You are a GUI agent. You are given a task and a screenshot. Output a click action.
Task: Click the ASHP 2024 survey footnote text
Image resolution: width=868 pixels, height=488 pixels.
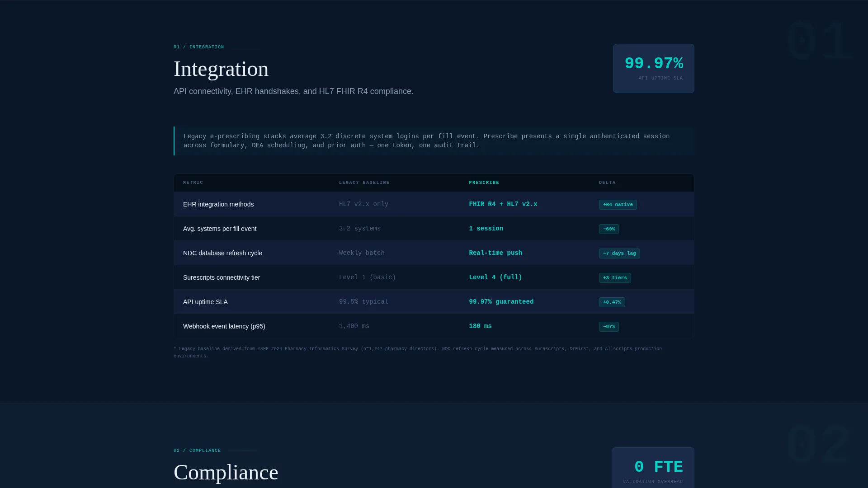point(418,352)
